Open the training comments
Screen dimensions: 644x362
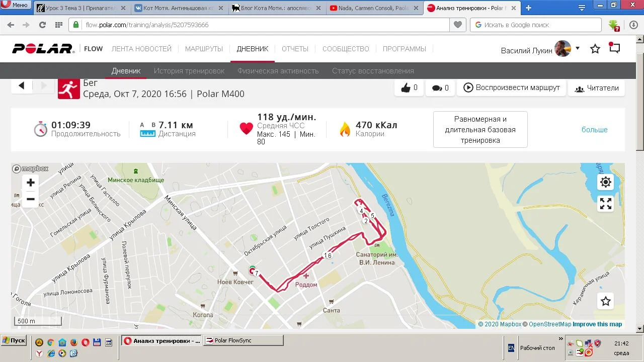(440, 88)
